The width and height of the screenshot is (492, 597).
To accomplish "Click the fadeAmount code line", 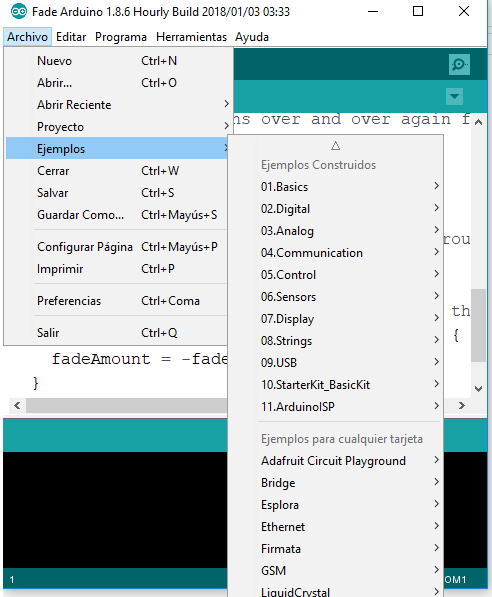I will (139, 359).
